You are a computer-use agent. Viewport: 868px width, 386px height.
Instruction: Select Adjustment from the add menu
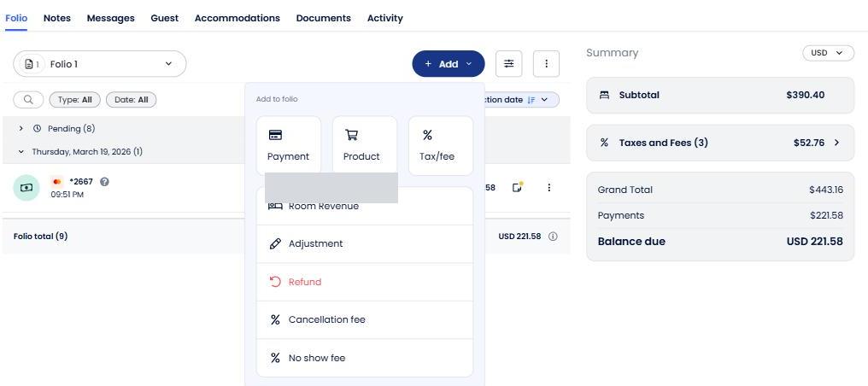[365, 244]
